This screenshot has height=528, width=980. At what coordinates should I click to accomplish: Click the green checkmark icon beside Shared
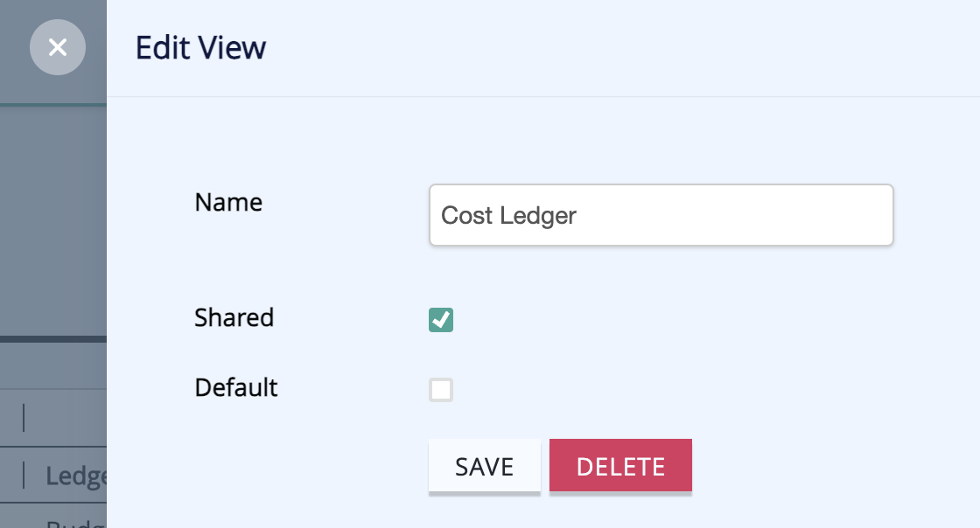pyautogui.click(x=441, y=320)
